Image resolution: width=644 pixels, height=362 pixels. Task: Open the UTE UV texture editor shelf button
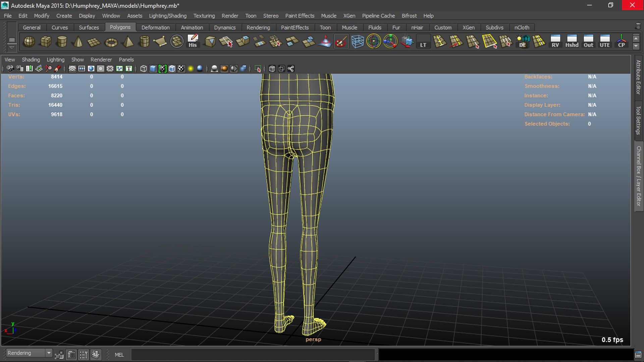(x=605, y=42)
